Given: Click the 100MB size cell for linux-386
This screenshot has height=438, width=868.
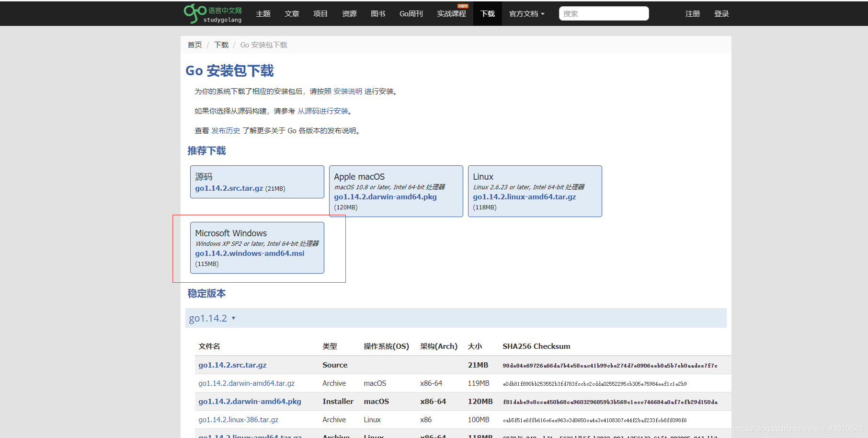Looking at the screenshot, I should click(479, 420).
